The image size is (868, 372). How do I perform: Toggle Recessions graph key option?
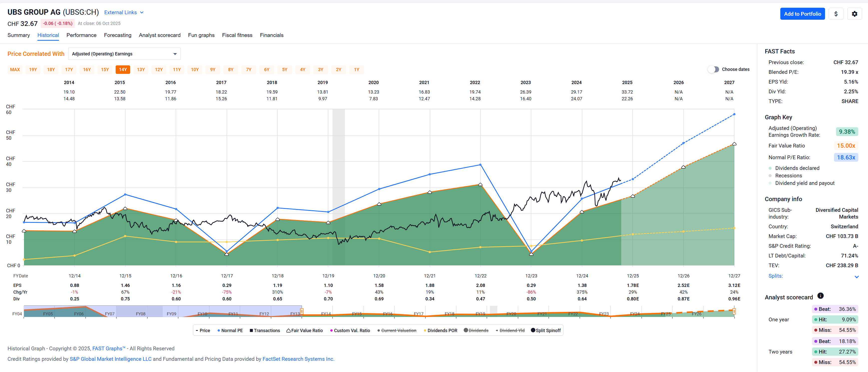[788, 176]
